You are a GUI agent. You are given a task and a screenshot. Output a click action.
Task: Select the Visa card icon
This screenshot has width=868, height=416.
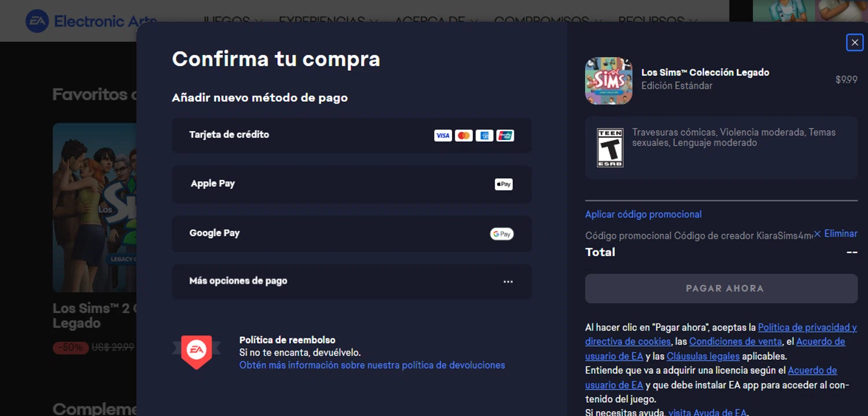click(x=443, y=136)
